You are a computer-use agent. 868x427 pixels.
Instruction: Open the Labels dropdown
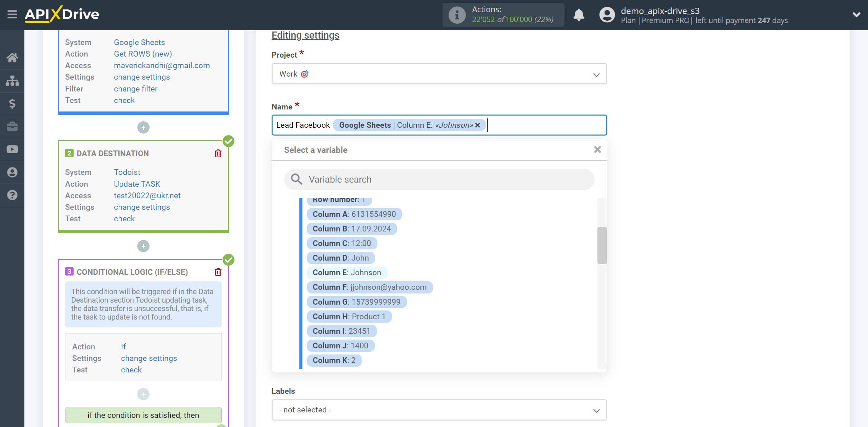click(x=439, y=410)
